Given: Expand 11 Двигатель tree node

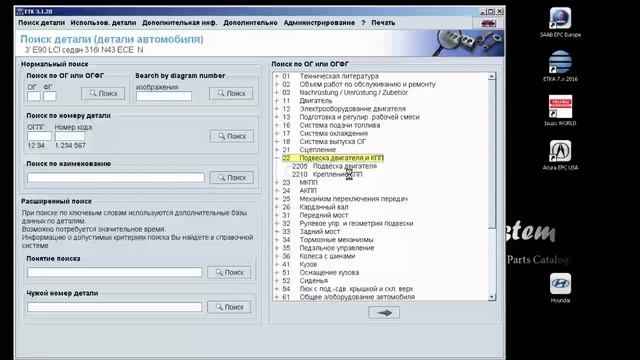Looking at the screenshot, I should point(277,101).
